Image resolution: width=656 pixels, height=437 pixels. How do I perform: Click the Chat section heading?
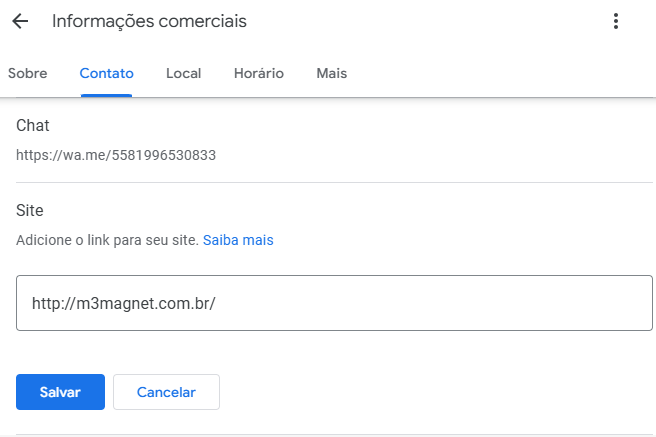coord(33,125)
